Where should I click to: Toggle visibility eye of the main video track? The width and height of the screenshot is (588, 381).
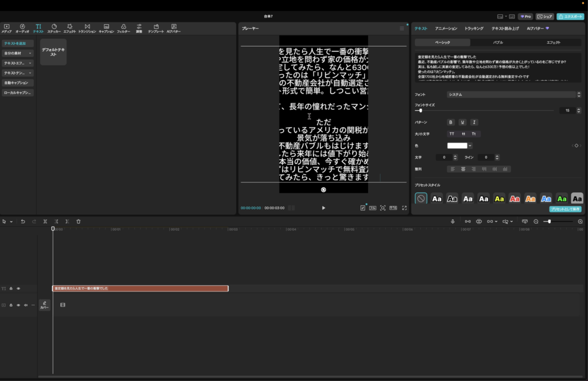18,305
